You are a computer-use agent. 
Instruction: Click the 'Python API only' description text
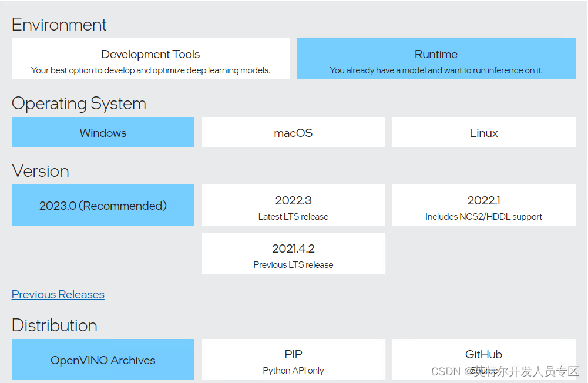point(293,371)
